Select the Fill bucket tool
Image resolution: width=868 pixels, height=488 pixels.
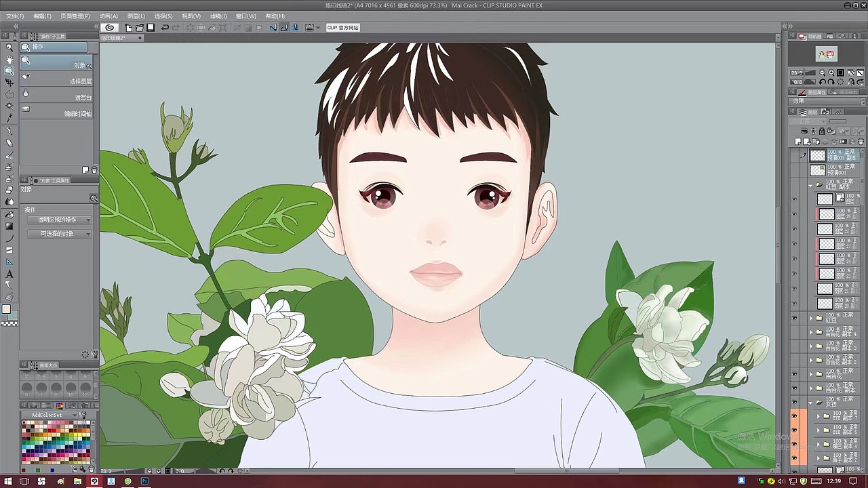(9, 213)
